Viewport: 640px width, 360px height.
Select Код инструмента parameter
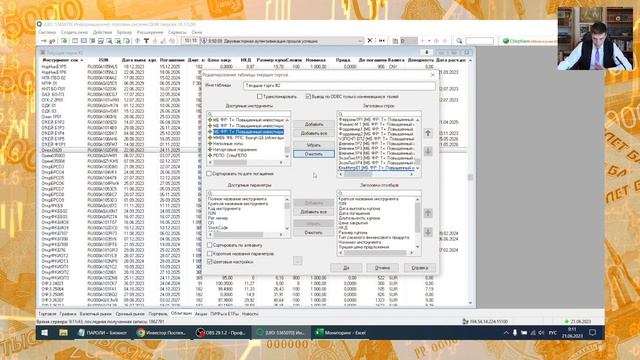point(224,208)
